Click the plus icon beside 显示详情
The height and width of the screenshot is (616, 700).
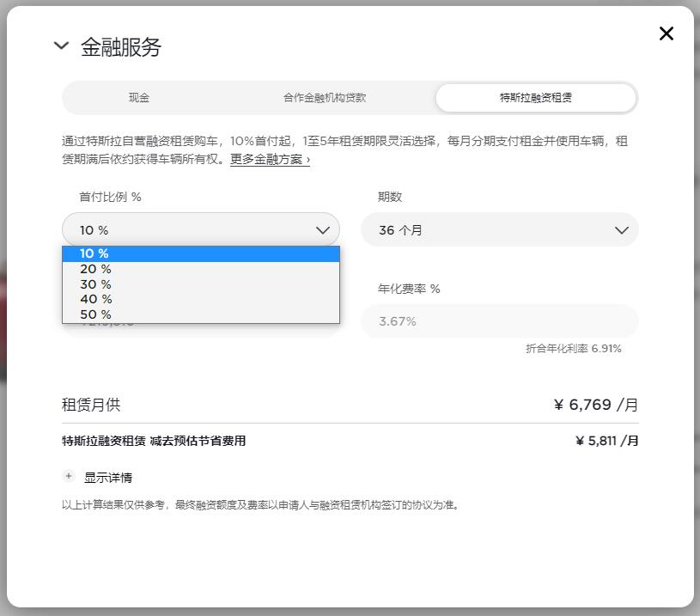coord(68,476)
